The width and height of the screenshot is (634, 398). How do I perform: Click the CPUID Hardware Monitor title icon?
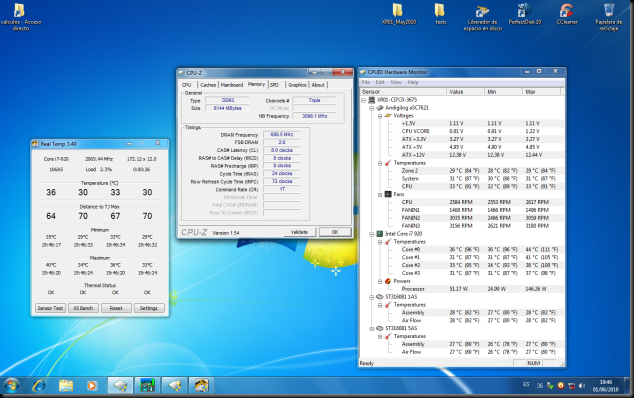(362, 72)
